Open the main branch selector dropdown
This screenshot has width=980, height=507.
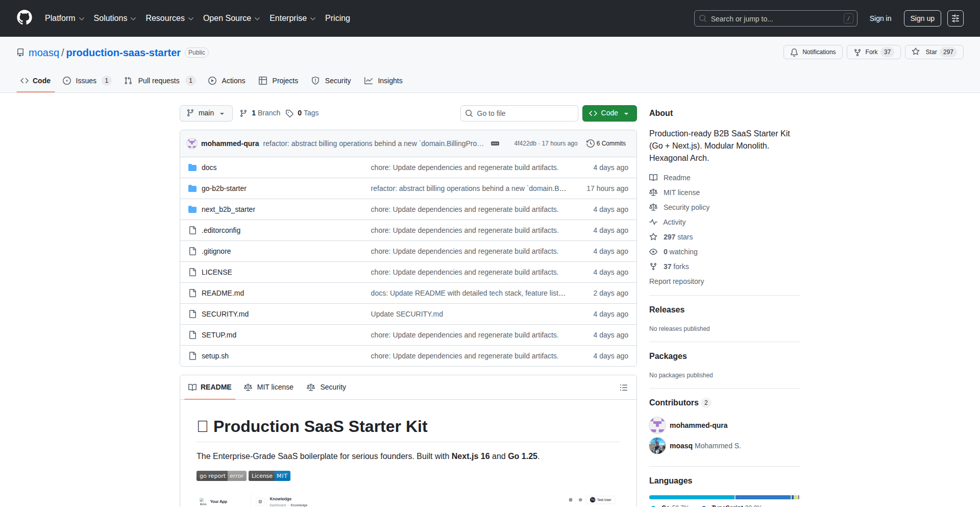click(x=206, y=113)
